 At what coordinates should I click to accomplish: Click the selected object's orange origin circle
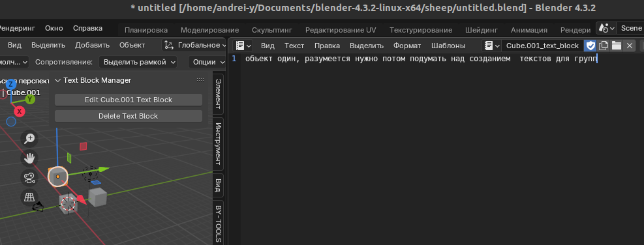(58, 177)
